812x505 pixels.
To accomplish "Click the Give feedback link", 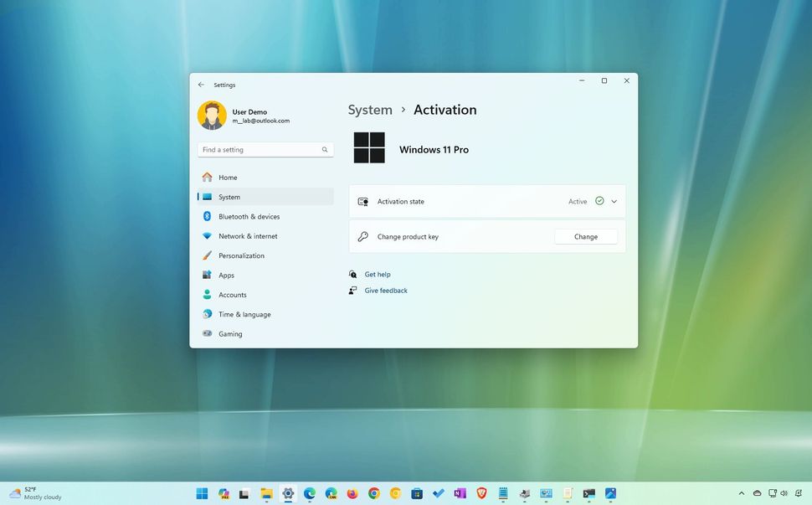I will tap(385, 290).
